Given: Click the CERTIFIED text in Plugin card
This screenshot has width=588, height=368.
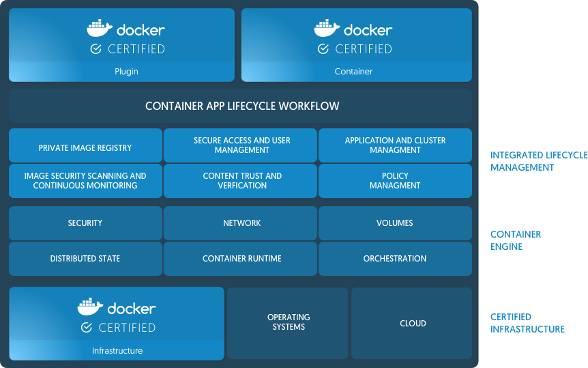Looking at the screenshot, I should tap(136, 49).
